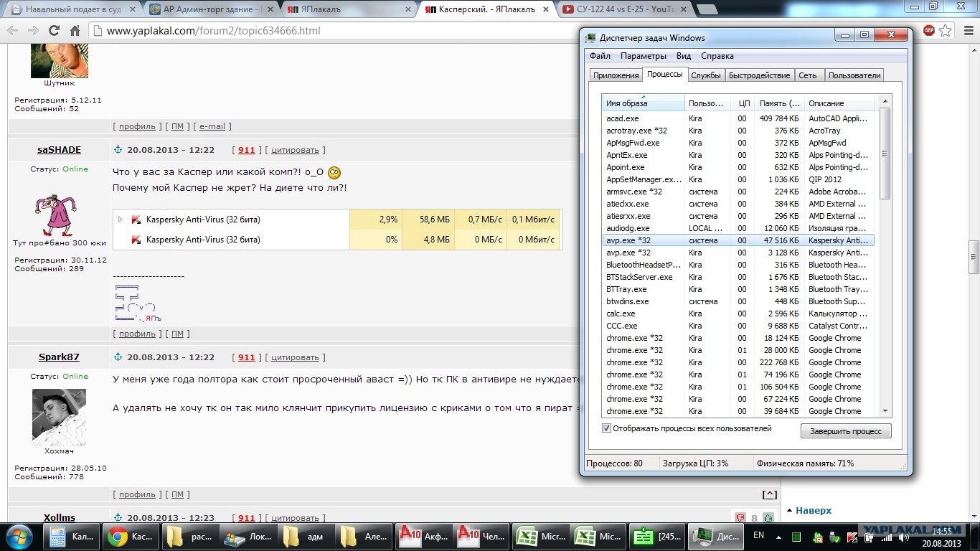
Task: Click the 'Наверх' link
Action: coord(813,511)
